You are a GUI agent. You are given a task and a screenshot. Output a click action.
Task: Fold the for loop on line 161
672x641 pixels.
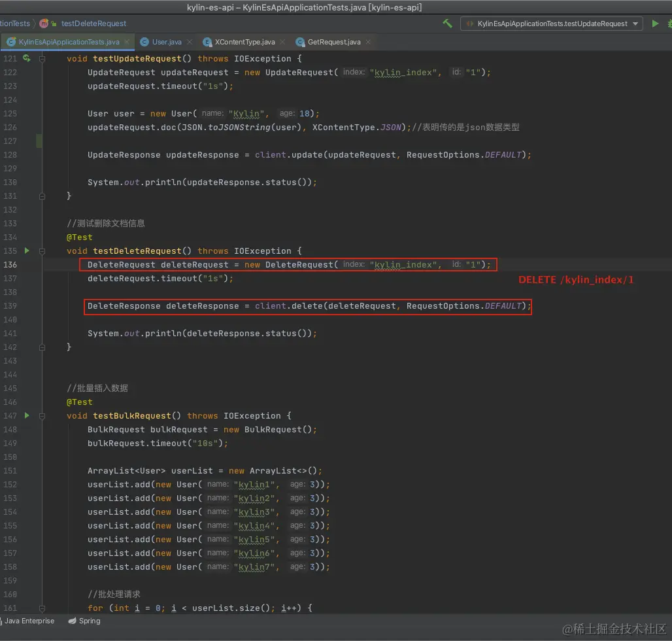coord(42,608)
